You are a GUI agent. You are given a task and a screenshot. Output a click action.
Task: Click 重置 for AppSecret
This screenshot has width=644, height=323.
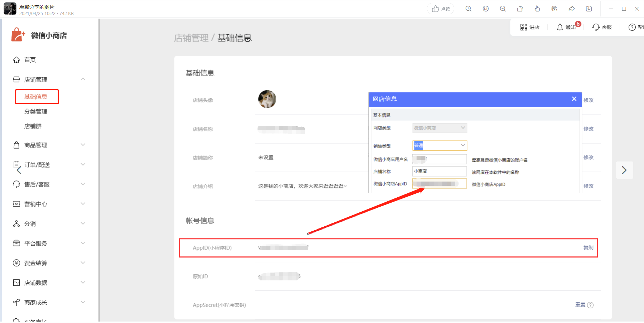(x=580, y=305)
